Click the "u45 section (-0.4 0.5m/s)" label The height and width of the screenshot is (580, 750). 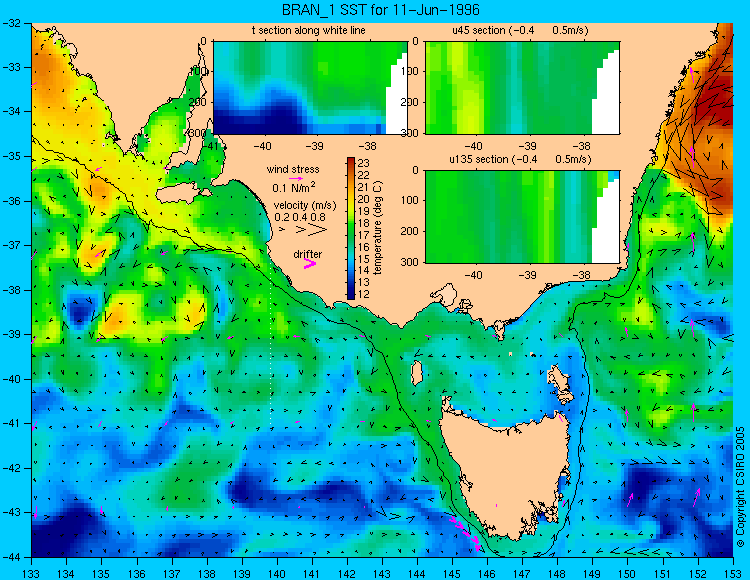point(520,31)
